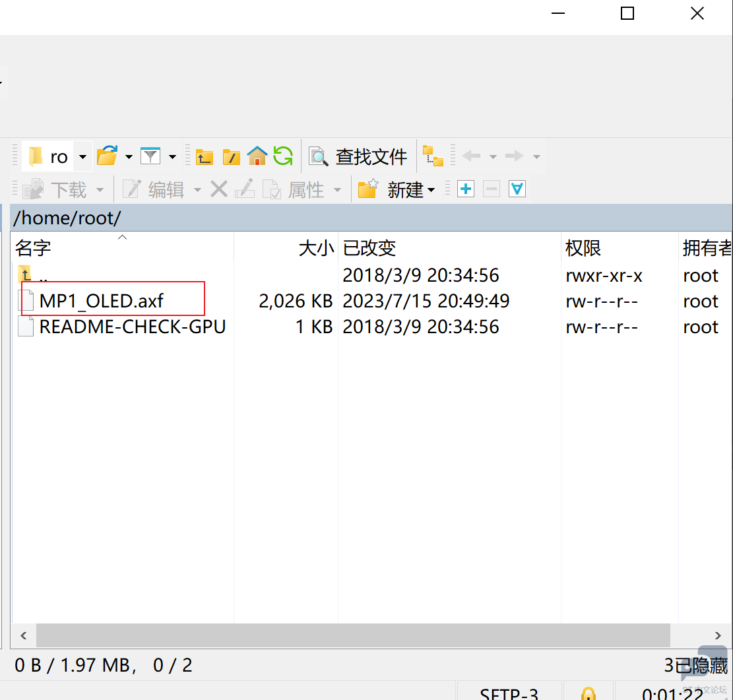Screen dimensions: 733x700
Task: Click the horizontal scrollbar left arrow
Action: point(24,635)
